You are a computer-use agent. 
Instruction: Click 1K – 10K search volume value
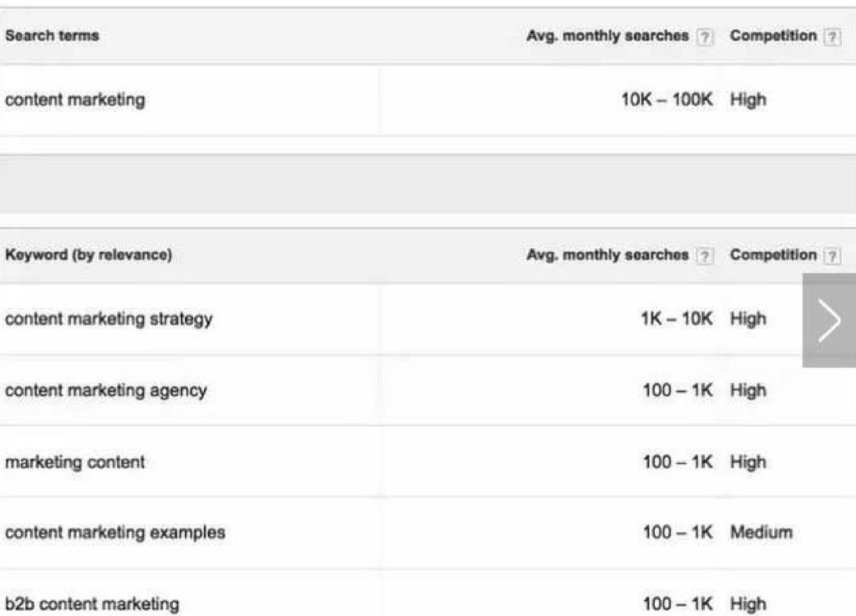click(x=676, y=319)
